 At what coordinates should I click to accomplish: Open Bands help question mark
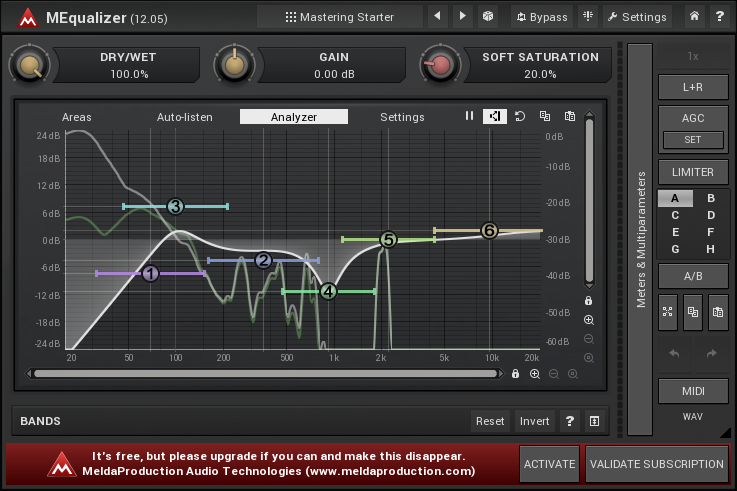[x=570, y=421]
